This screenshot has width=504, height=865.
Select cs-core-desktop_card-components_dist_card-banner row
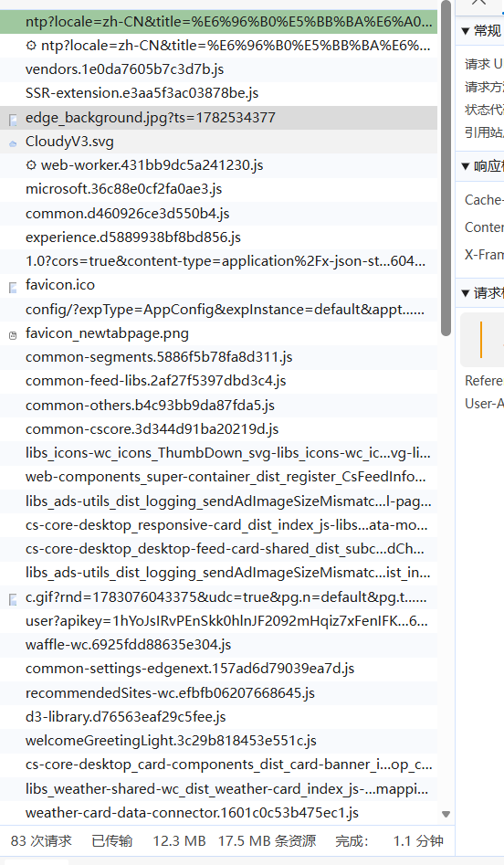click(x=218, y=765)
